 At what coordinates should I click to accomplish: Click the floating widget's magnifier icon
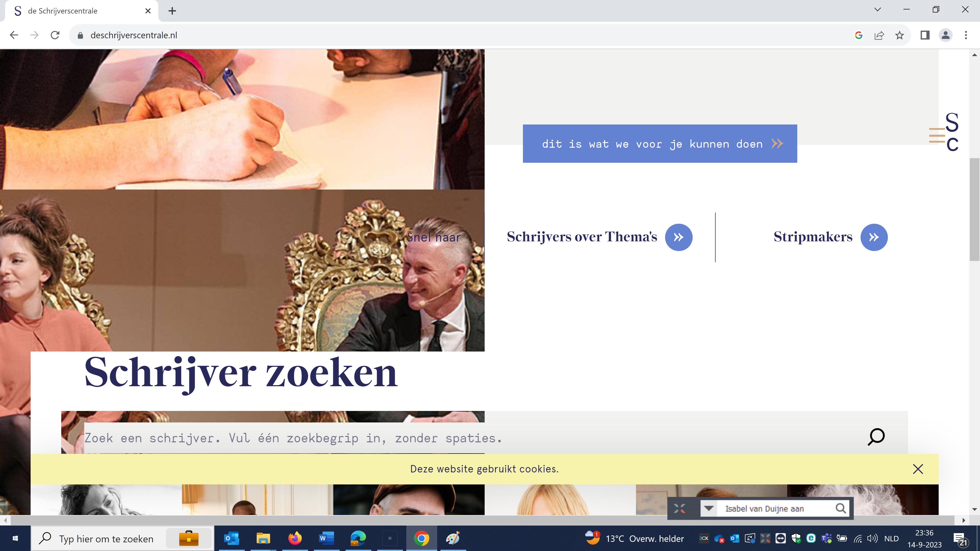841,508
